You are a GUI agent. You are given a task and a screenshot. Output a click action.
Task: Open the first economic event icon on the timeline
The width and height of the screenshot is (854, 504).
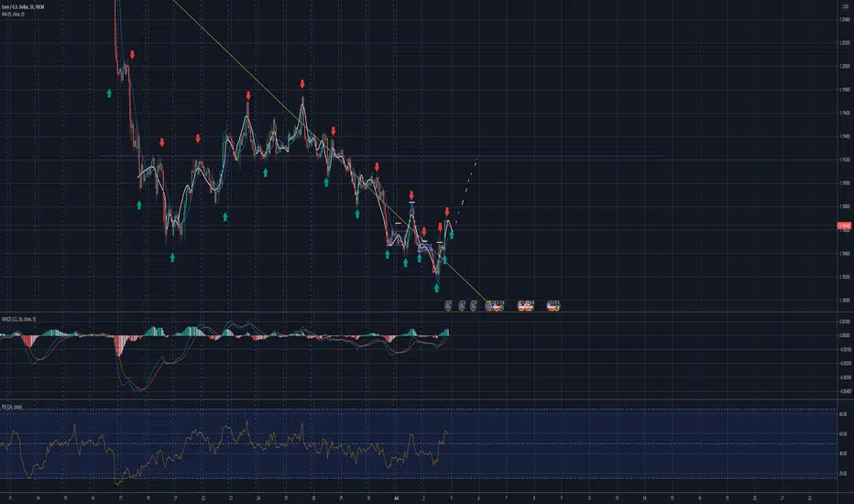pos(448,306)
